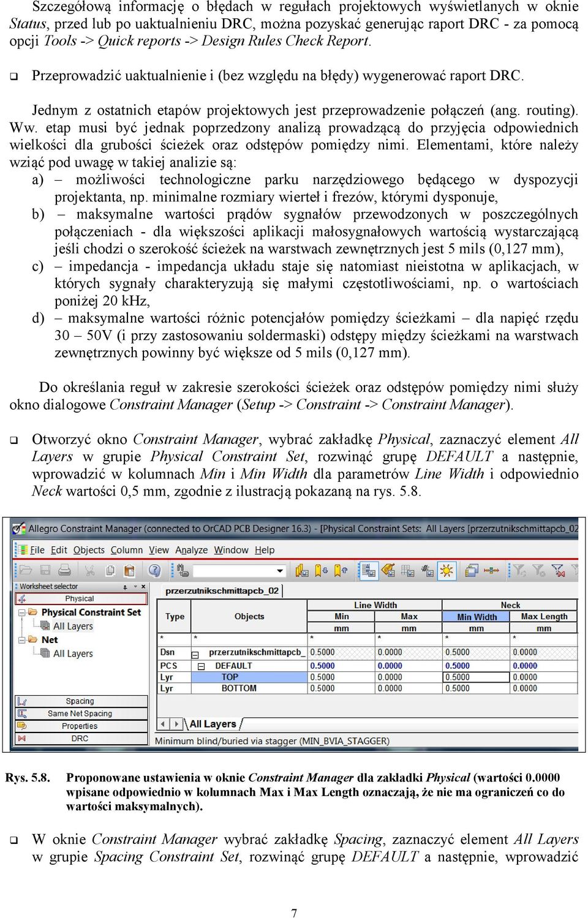Click the Neck Min Width cell in TOP row
The width and height of the screenshot is (588, 918).
[x=477, y=677]
